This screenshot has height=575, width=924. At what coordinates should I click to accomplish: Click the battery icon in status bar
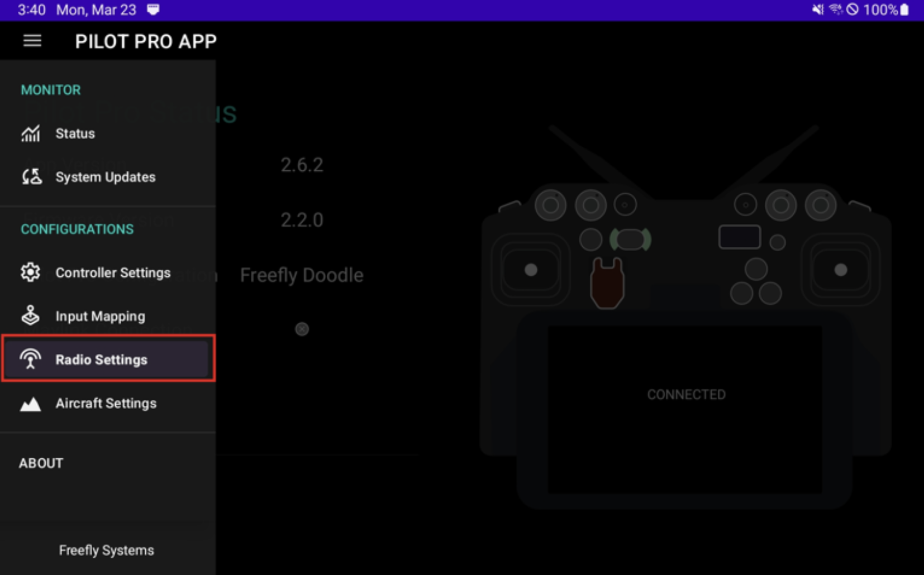tap(904, 9)
